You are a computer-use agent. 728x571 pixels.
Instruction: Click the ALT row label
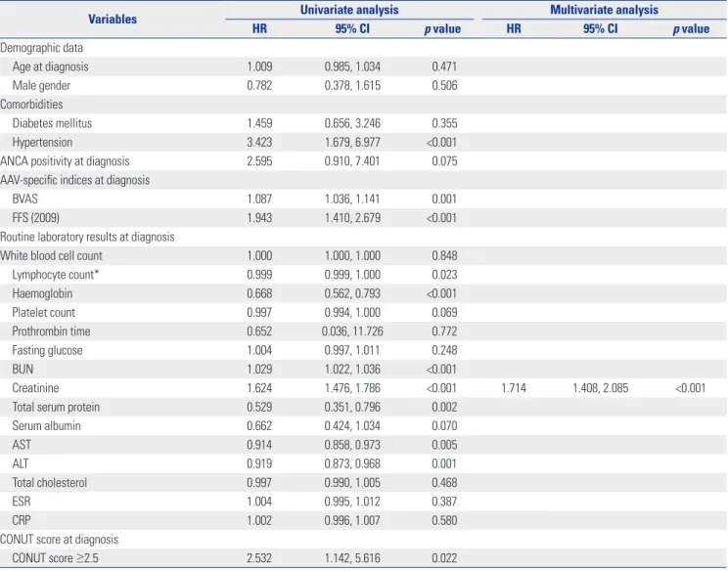[x=21, y=463]
